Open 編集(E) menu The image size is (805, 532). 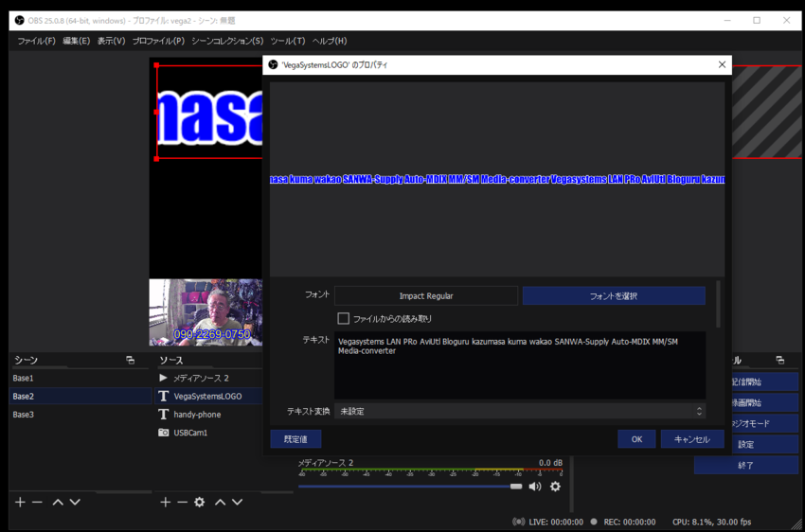coord(77,41)
